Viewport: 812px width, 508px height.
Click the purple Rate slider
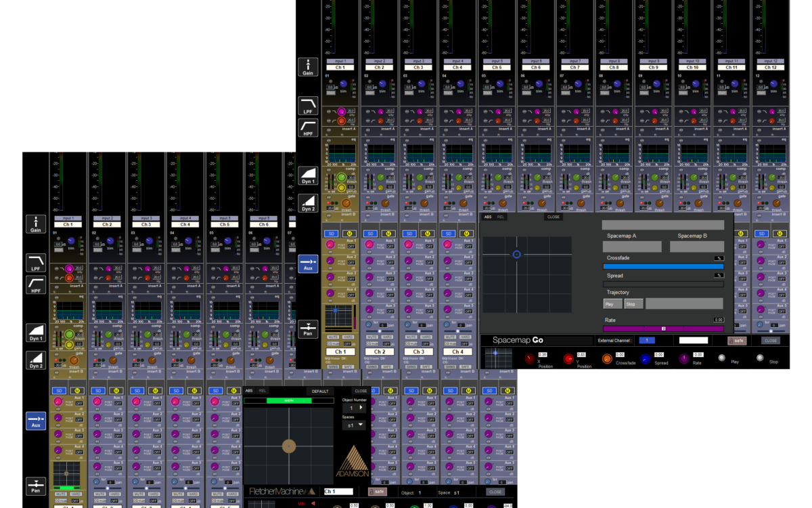tap(663, 329)
